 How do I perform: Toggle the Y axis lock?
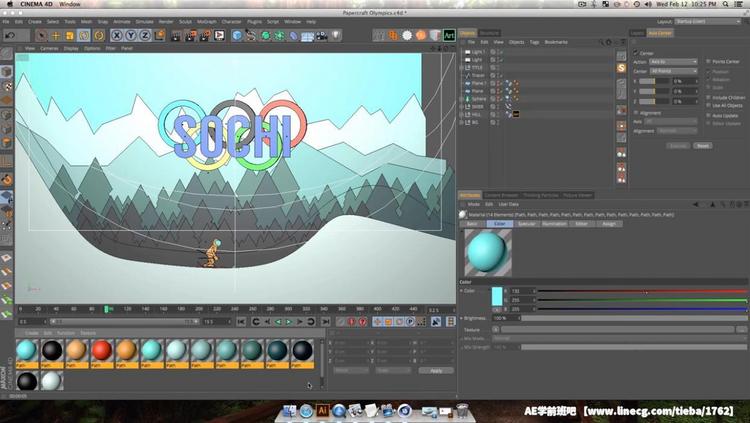130,35
